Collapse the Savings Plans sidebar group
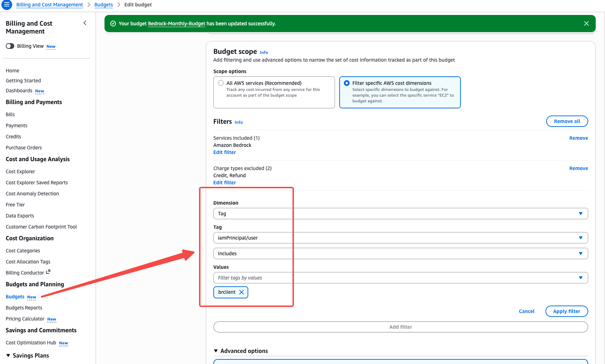Screen dimensions: 605x364 [8, 355]
